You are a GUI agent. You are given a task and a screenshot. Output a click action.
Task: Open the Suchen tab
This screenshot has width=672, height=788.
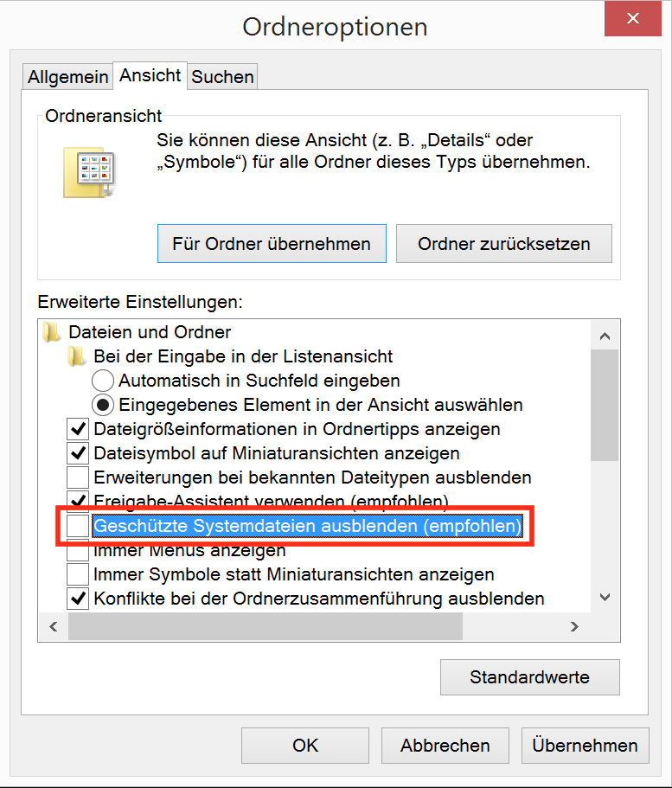point(223,77)
